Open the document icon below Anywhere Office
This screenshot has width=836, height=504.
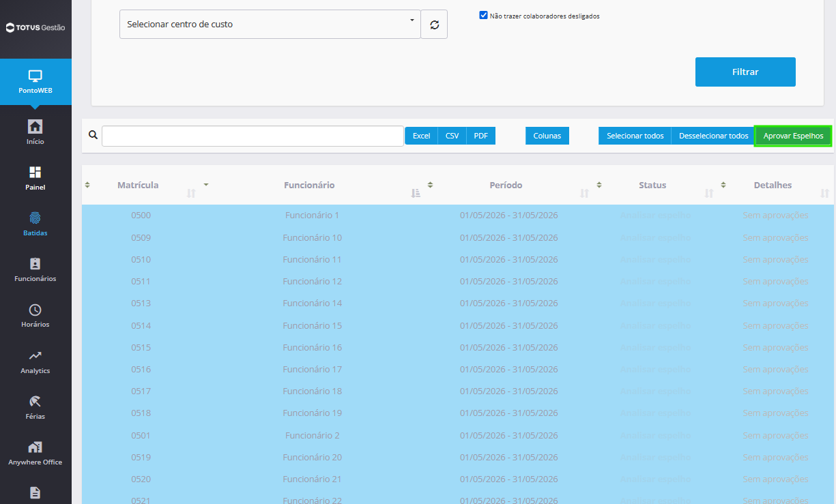point(35,492)
